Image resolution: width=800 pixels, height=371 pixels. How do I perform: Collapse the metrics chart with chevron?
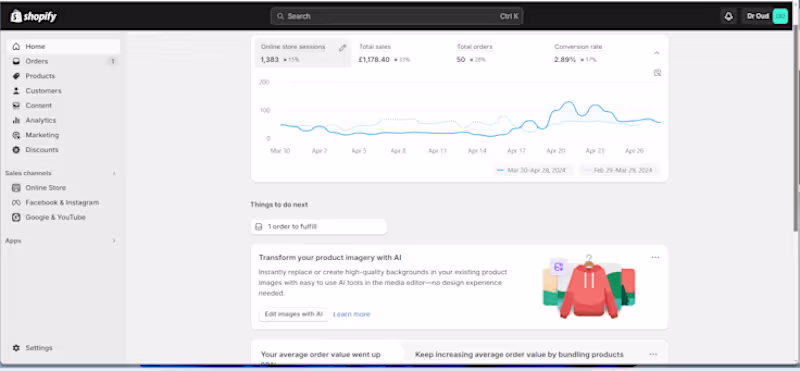click(x=657, y=53)
